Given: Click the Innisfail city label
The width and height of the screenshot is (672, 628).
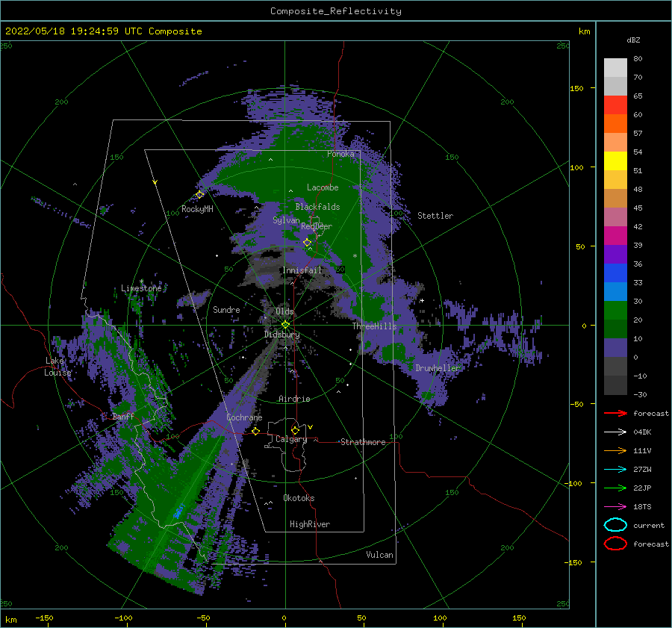Looking at the screenshot, I should point(302,270).
